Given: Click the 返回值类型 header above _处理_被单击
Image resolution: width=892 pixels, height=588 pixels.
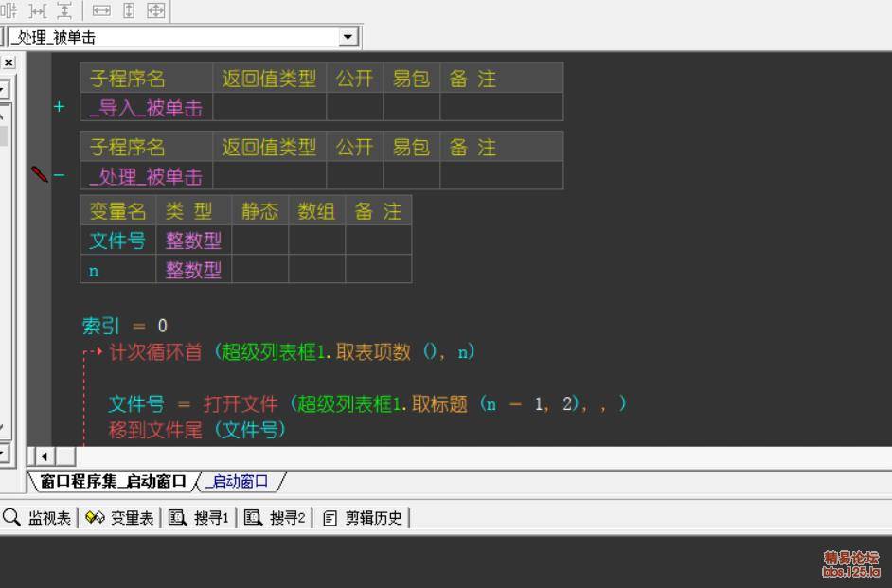Looking at the screenshot, I should pos(270,147).
